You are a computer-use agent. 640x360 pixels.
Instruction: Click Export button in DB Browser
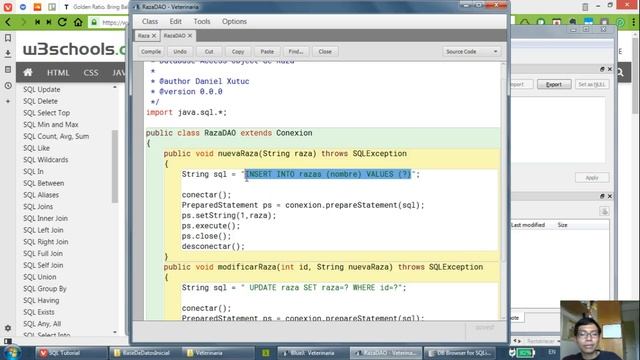tap(554, 84)
